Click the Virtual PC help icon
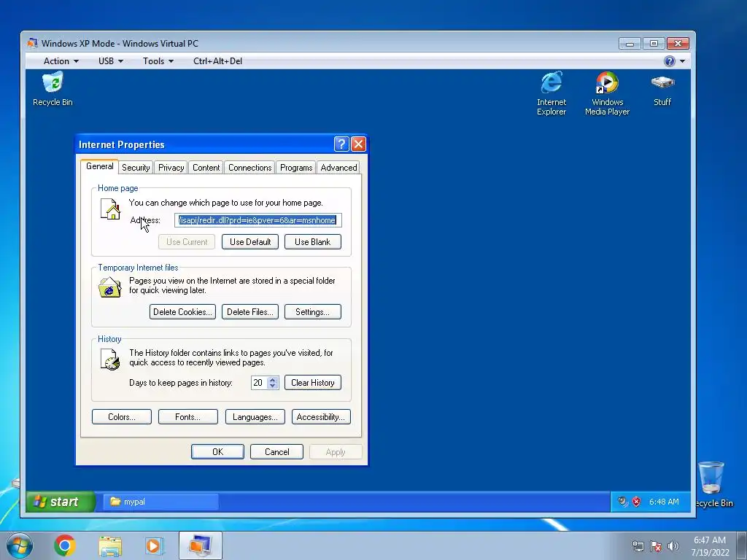747x560 pixels. coord(670,61)
